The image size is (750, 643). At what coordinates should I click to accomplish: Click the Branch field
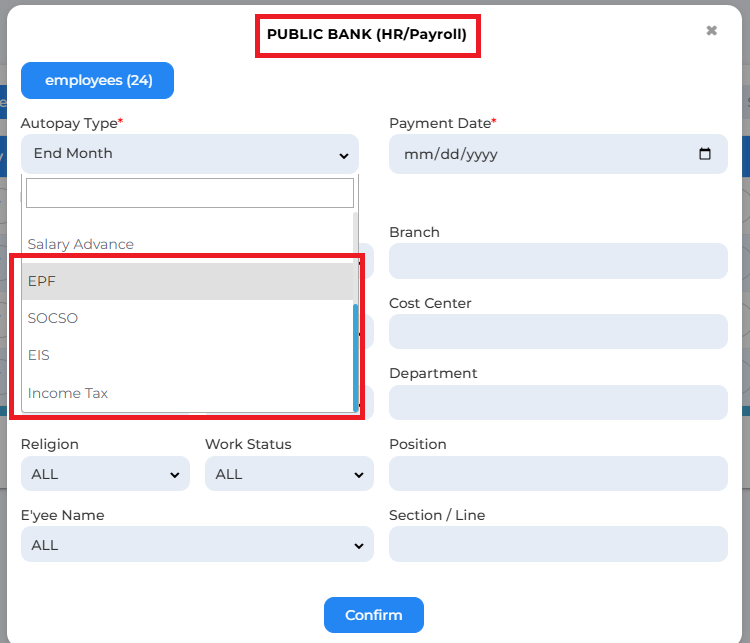pyautogui.click(x=558, y=261)
